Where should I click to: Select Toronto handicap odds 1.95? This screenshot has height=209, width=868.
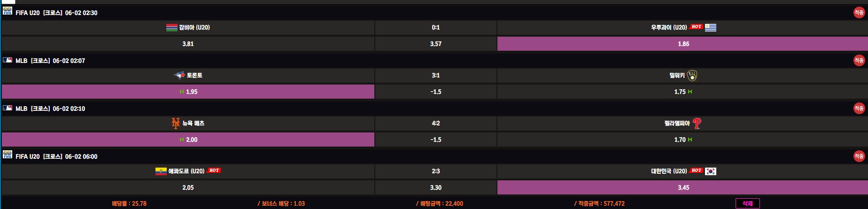[x=188, y=92]
